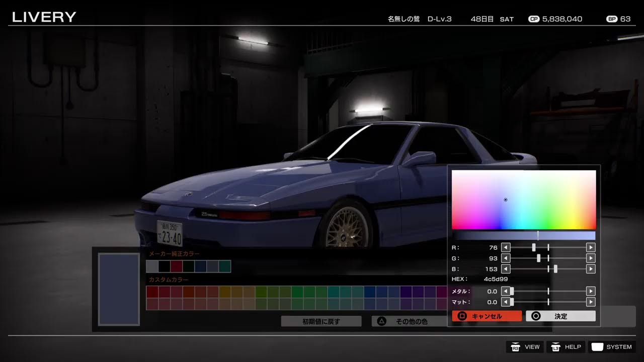
Task: Click the カスタムカラー heading
Action: (x=169, y=280)
